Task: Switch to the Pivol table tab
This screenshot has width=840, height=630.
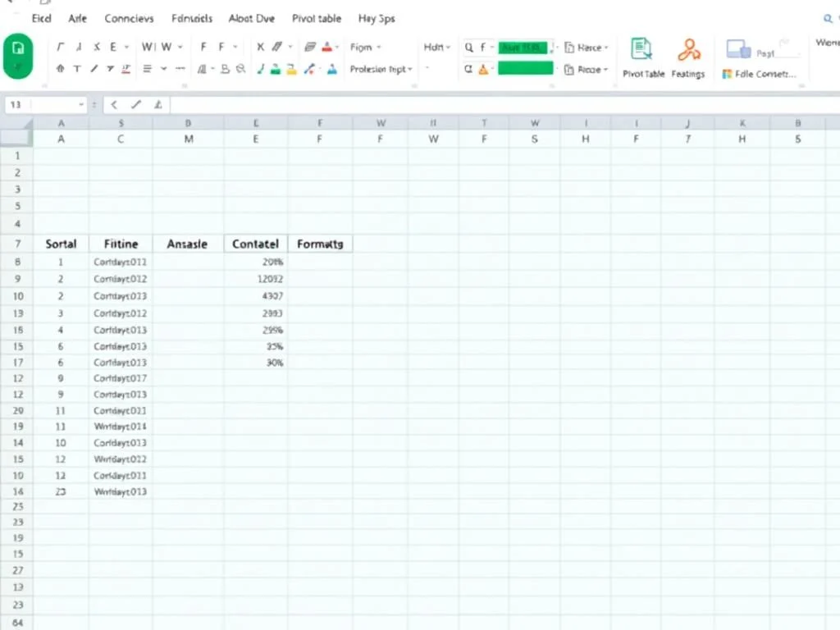Action: 316,19
